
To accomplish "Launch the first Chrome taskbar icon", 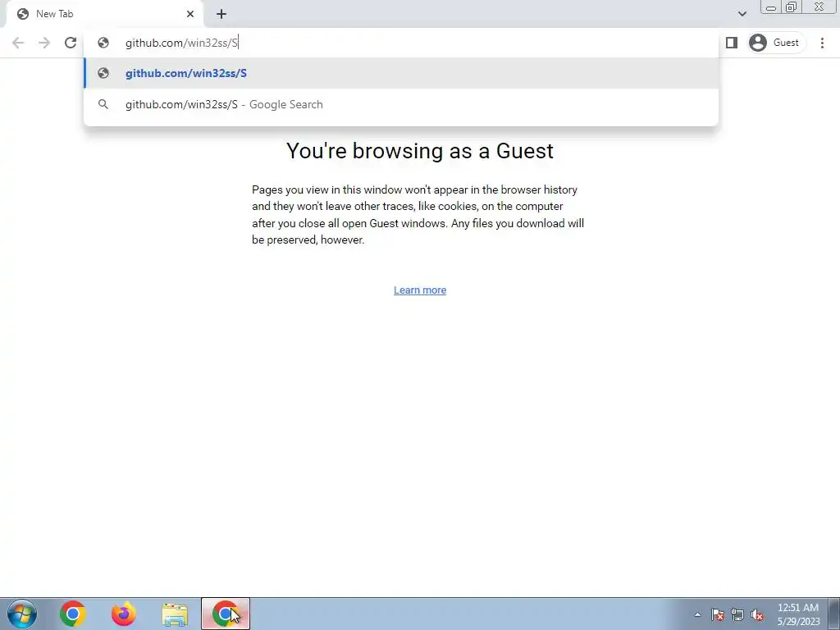I will pos(73,614).
